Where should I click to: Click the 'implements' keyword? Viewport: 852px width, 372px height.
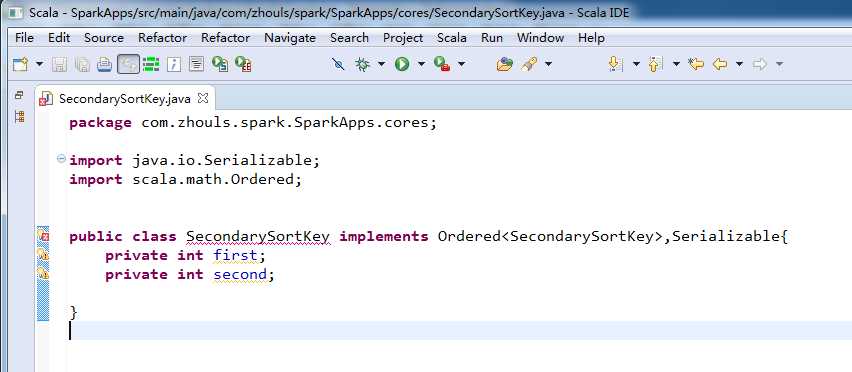(x=384, y=237)
